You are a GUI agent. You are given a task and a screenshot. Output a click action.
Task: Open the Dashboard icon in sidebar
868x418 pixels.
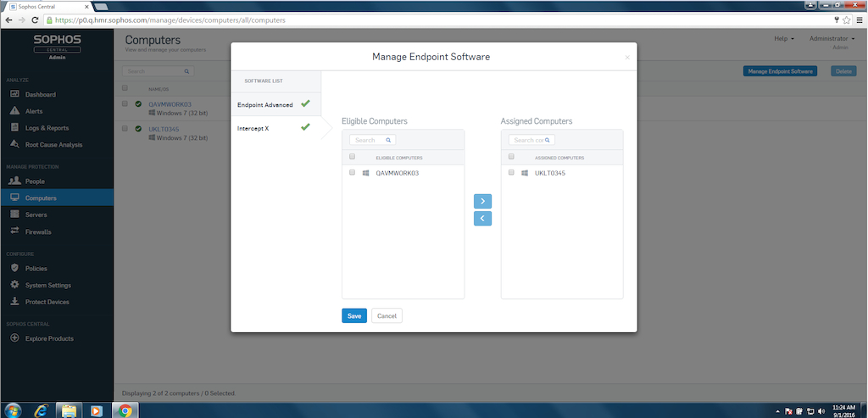point(15,94)
